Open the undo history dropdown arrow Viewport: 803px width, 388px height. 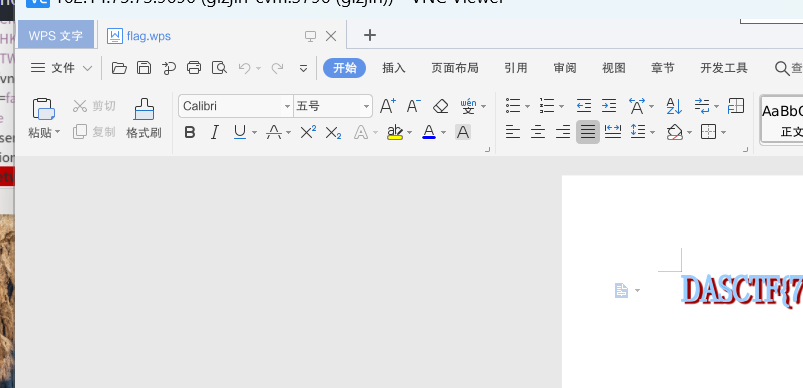(x=259, y=69)
